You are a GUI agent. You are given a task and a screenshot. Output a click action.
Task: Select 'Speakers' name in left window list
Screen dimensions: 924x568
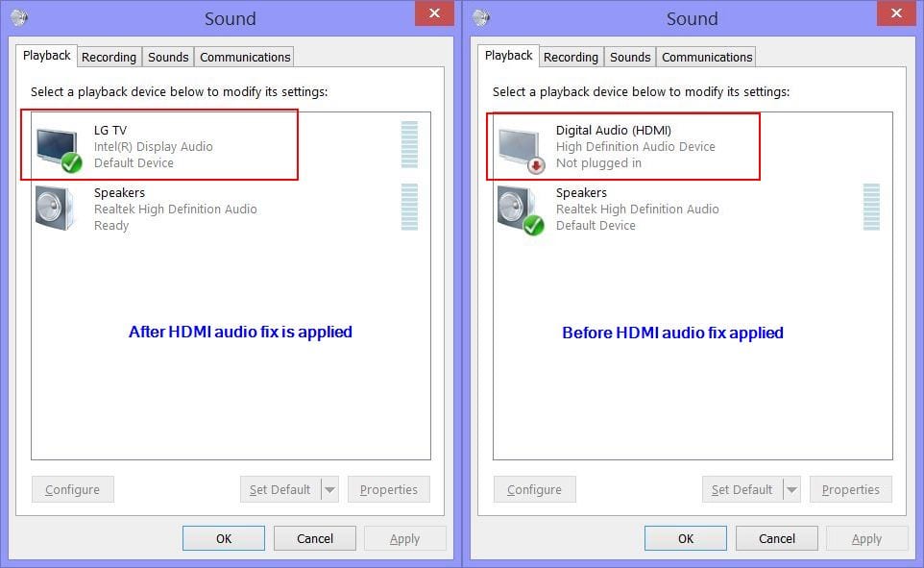pyautogui.click(x=119, y=193)
